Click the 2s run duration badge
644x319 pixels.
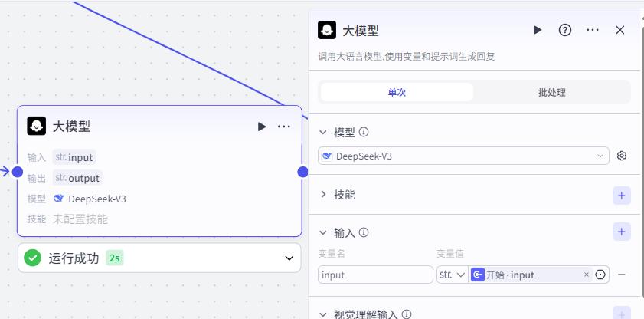115,258
